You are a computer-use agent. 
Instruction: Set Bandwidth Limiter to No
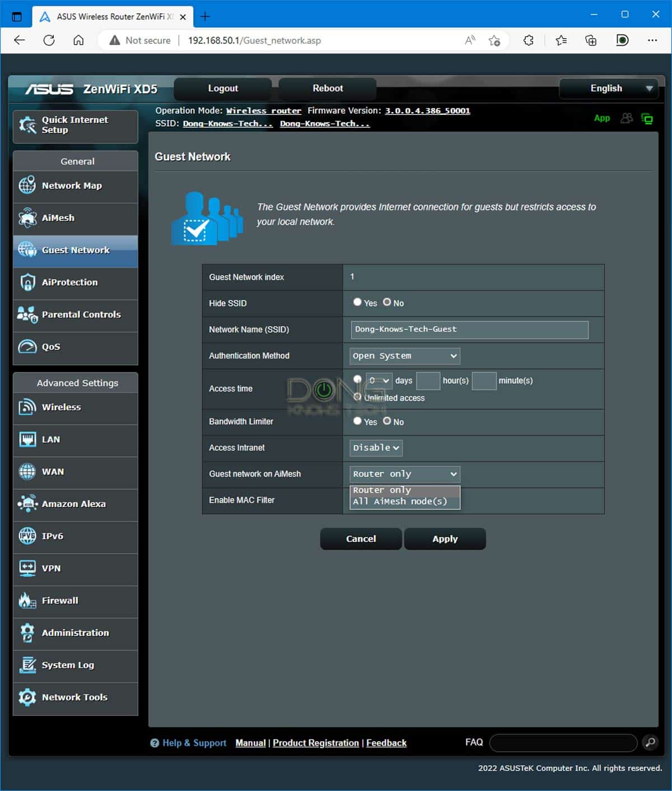[387, 421]
